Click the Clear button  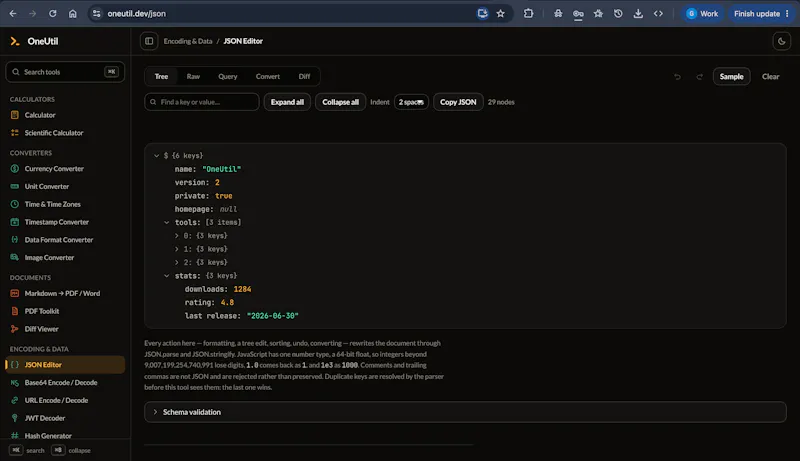click(x=770, y=76)
